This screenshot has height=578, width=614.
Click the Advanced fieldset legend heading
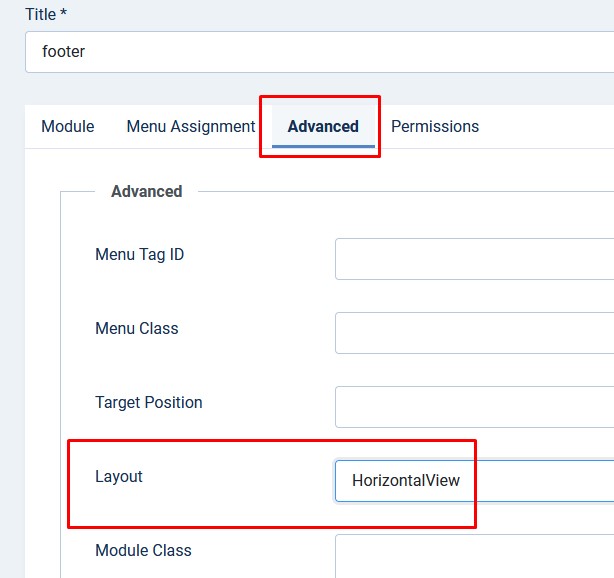tap(146, 191)
